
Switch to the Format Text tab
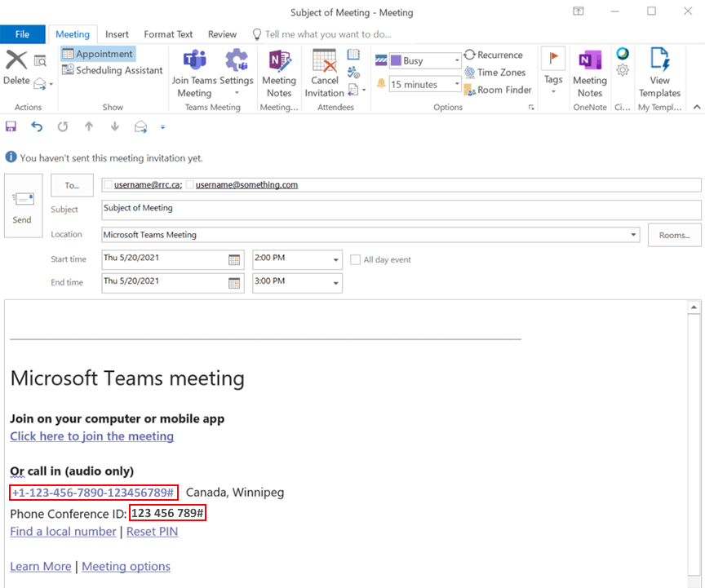point(168,34)
